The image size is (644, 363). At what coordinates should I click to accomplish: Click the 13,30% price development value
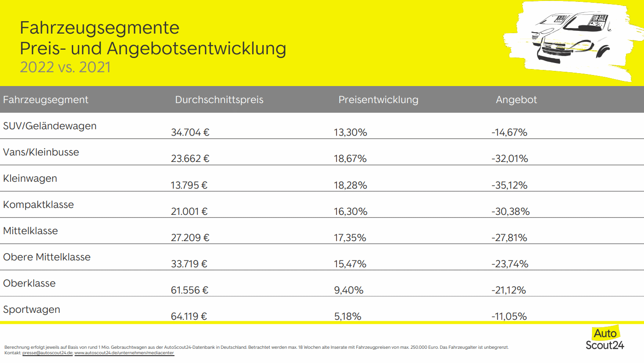coord(350,133)
